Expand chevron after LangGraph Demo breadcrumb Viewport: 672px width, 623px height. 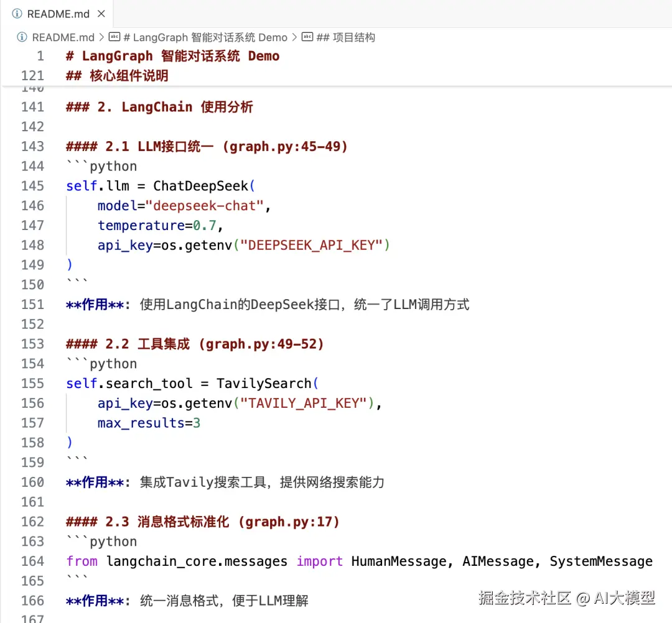(x=294, y=37)
